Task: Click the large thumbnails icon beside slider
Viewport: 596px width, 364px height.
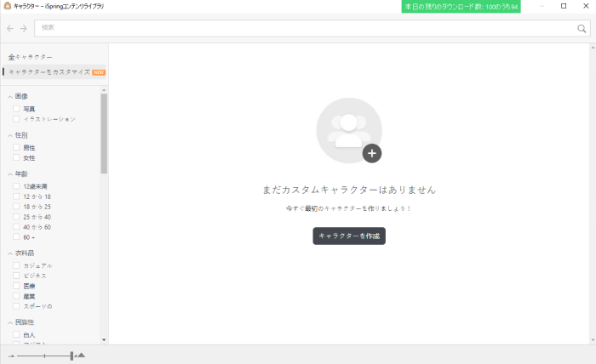Action: pyautogui.click(x=81, y=355)
